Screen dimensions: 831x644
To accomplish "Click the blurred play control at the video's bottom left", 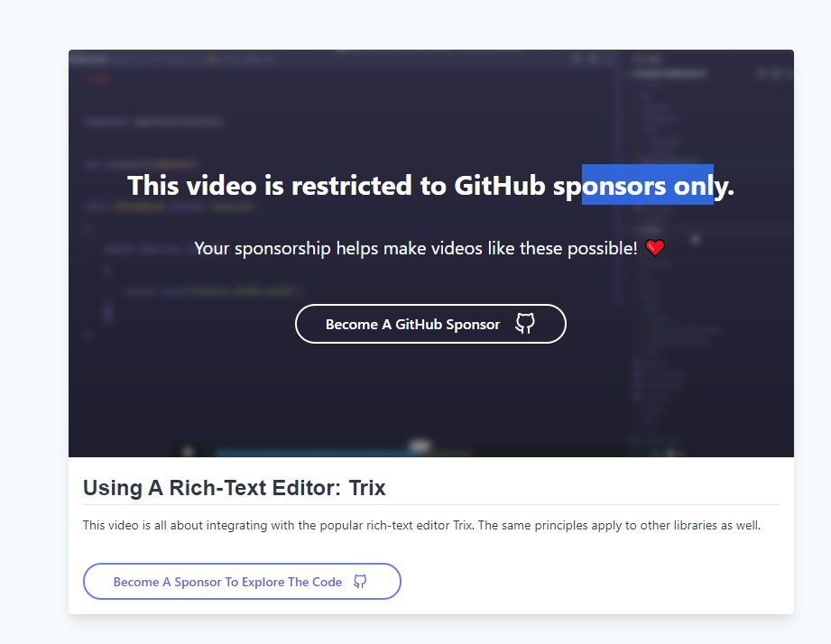I will [x=188, y=451].
